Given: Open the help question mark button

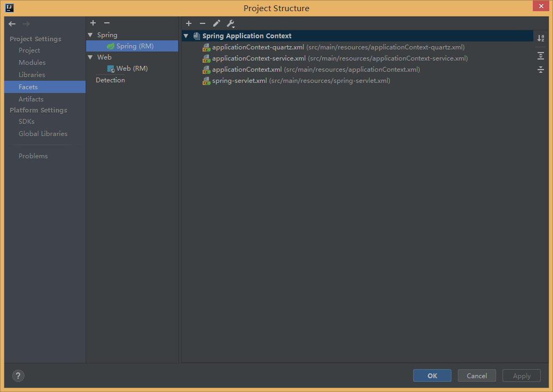Looking at the screenshot, I should coord(18,376).
